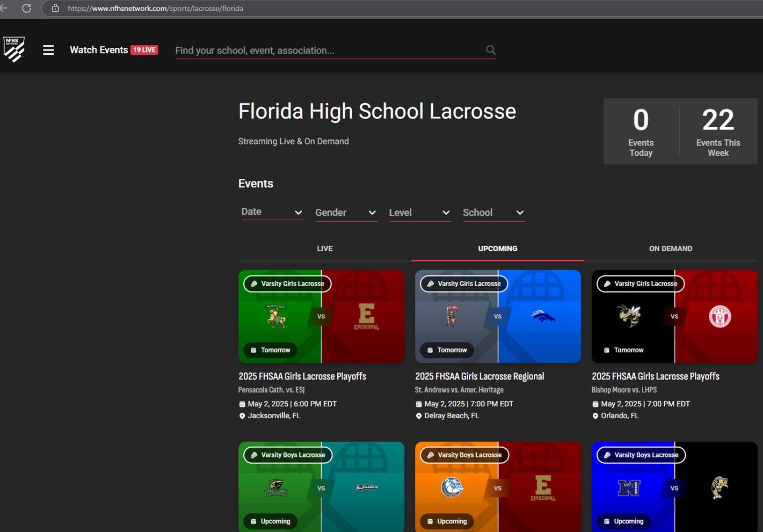763x532 pixels.
Task: Open 2025 FHSAA Girls Lacrosse Regional title link
Action: [x=479, y=376]
